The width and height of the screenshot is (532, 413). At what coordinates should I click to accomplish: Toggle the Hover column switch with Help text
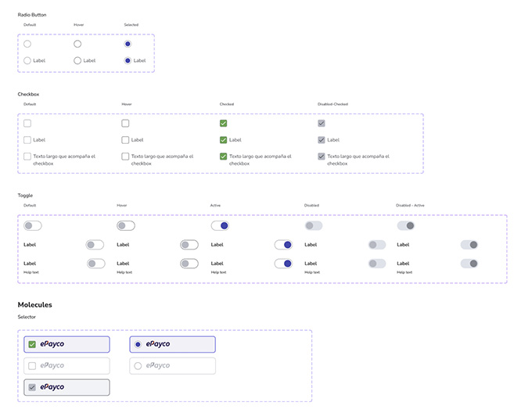tap(189, 264)
